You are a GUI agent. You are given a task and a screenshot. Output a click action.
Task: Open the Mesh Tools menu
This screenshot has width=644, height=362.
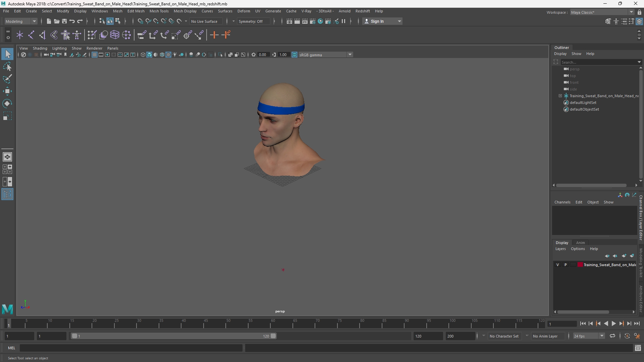tap(159, 11)
